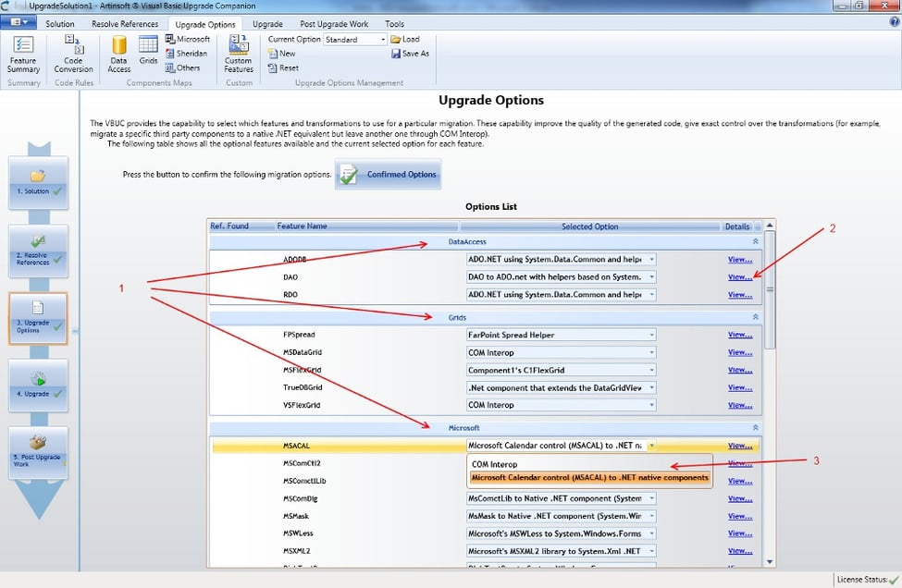Go to step 1 Solution
The height and width of the screenshot is (588, 902).
pos(38,183)
